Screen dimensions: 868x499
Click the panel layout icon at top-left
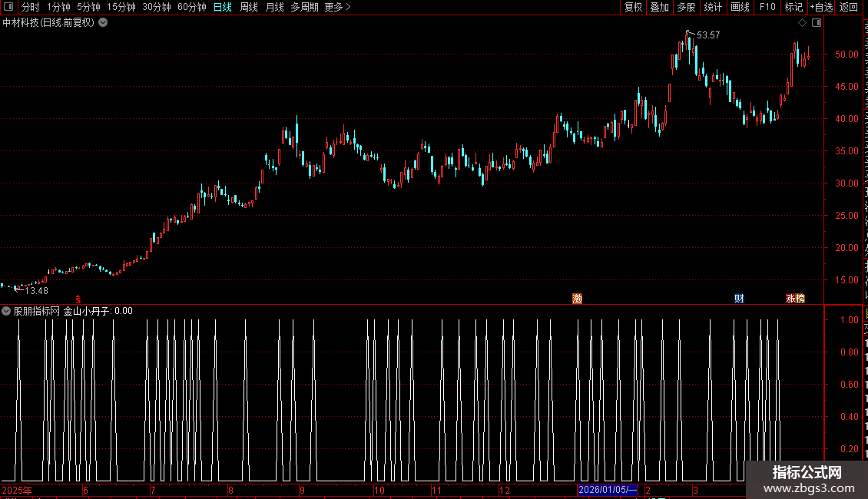(8, 7)
